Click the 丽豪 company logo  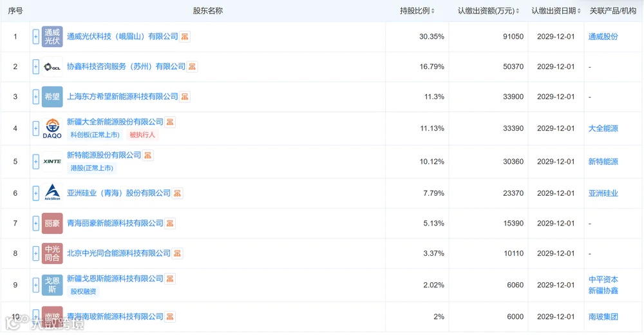[x=52, y=223]
